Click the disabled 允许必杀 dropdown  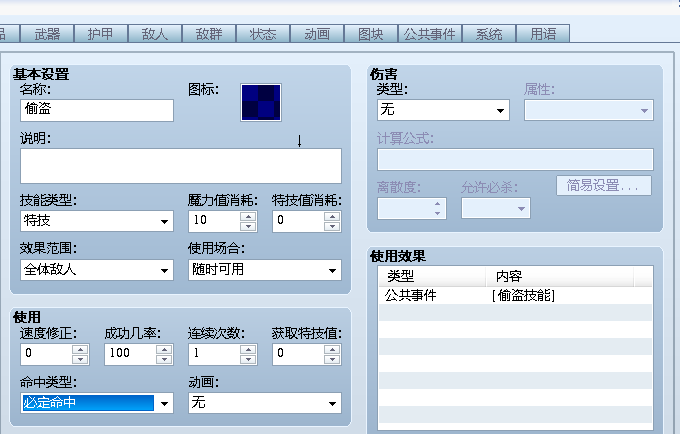pos(496,209)
